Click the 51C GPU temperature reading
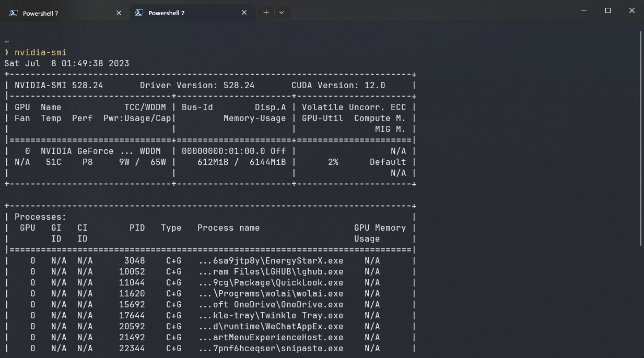This screenshot has width=644, height=358. coord(53,162)
